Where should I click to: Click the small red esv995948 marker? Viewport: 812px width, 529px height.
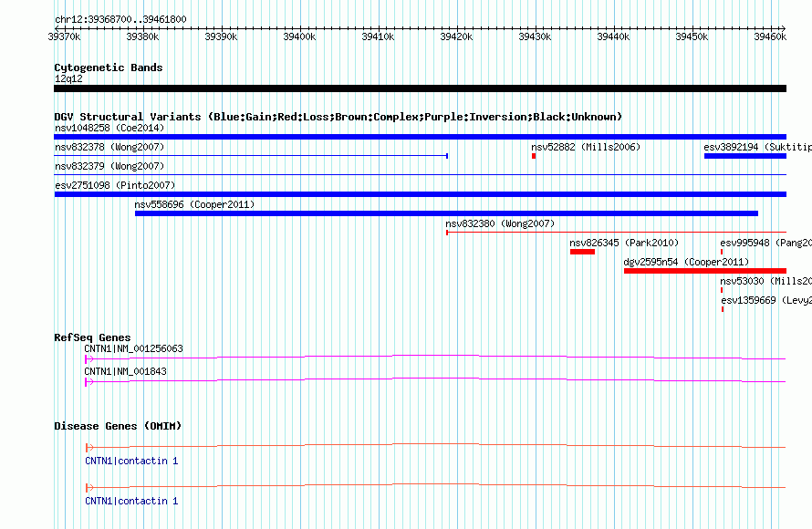[x=722, y=252]
